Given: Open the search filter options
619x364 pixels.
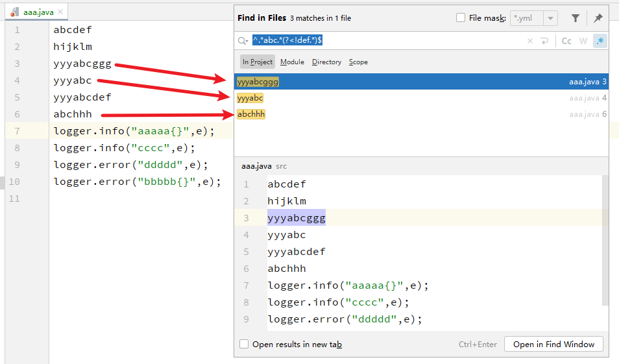Looking at the screenshot, I should (576, 18).
